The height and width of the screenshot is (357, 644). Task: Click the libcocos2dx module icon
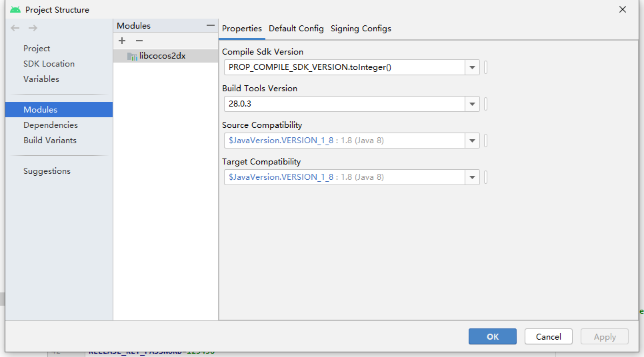pos(132,57)
